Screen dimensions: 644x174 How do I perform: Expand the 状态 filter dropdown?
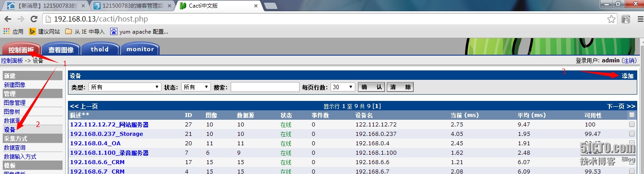tap(196, 87)
